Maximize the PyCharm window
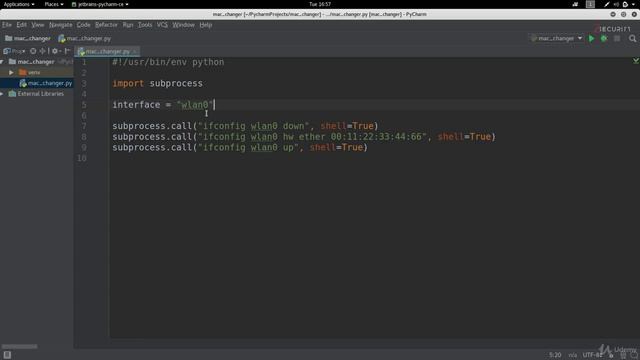The image size is (640, 360). pos(623,14)
